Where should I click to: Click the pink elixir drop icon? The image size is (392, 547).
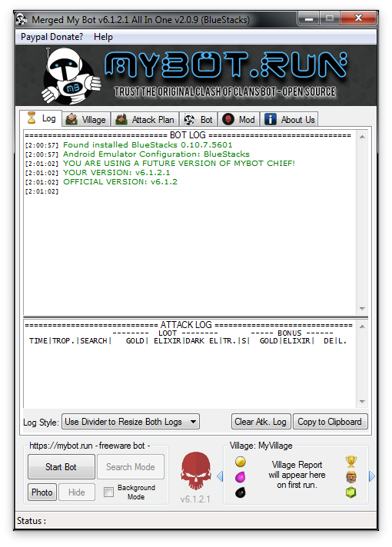coord(240,477)
